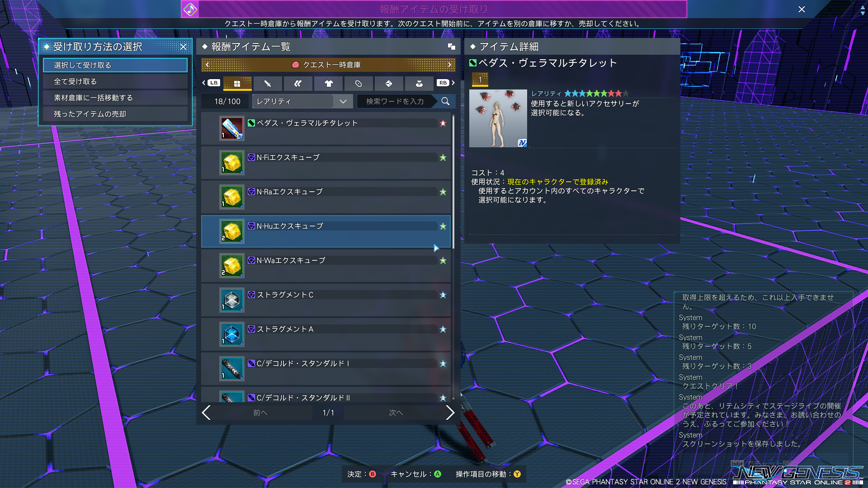Click the 次へ next page button
This screenshot has width=868, height=488.
[x=396, y=413]
